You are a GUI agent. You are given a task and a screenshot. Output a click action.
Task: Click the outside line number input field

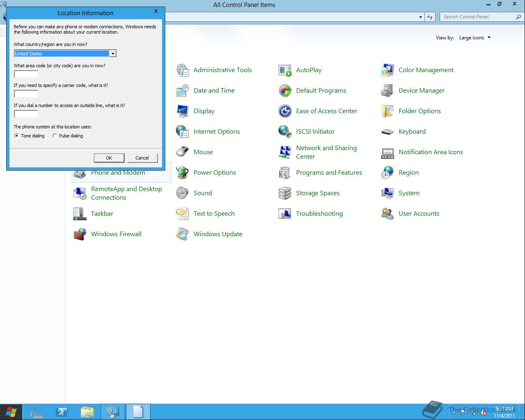click(x=26, y=114)
